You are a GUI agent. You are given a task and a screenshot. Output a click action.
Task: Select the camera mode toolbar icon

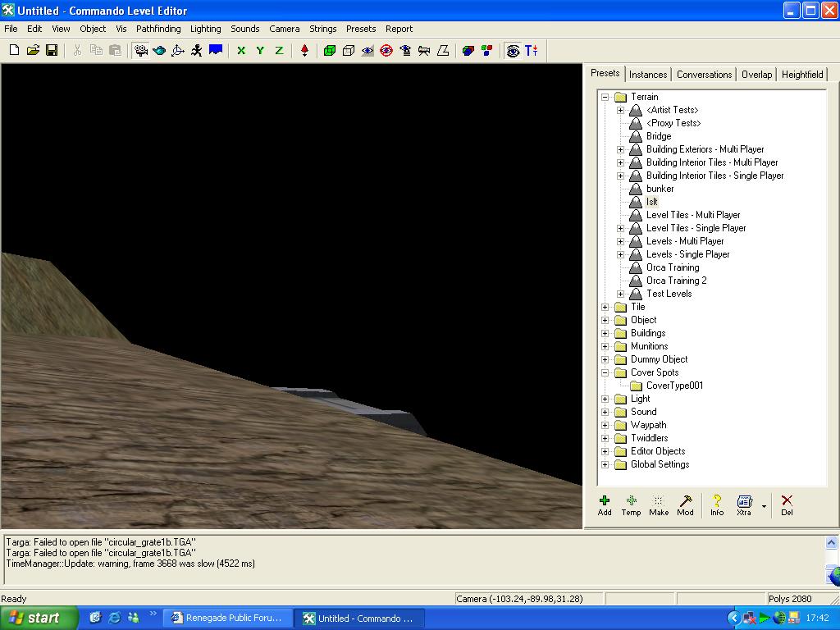click(141, 50)
